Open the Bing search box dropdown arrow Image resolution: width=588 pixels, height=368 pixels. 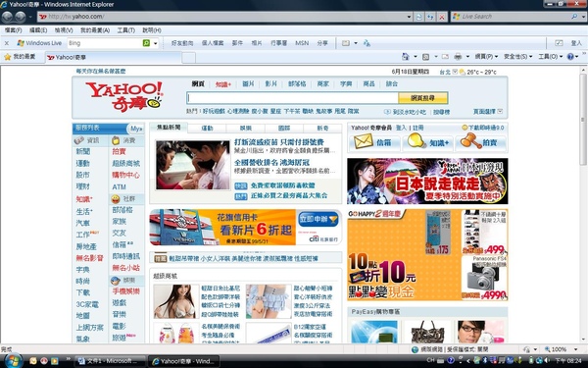pos(155,43)
